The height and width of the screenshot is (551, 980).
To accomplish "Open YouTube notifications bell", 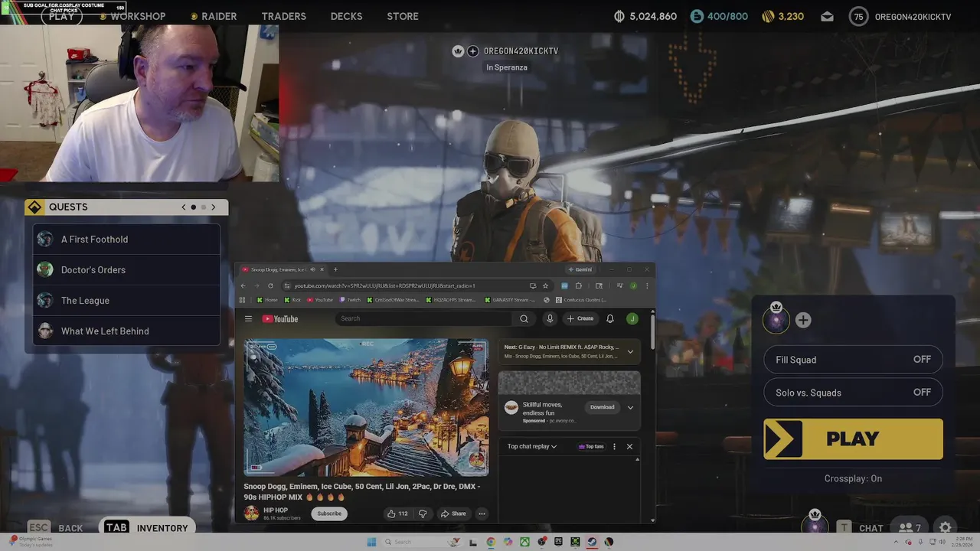I will point(610,318).
